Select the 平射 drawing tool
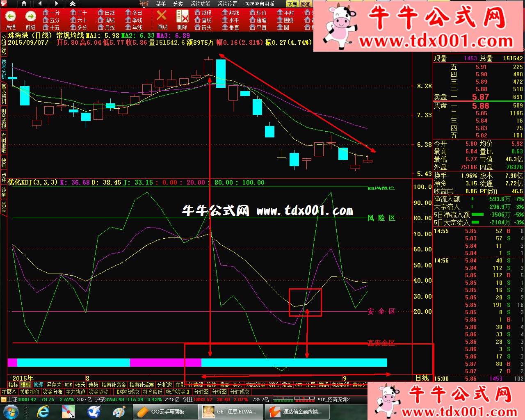Viewport: 525px width, 420px height. click(x=285, y=13)
